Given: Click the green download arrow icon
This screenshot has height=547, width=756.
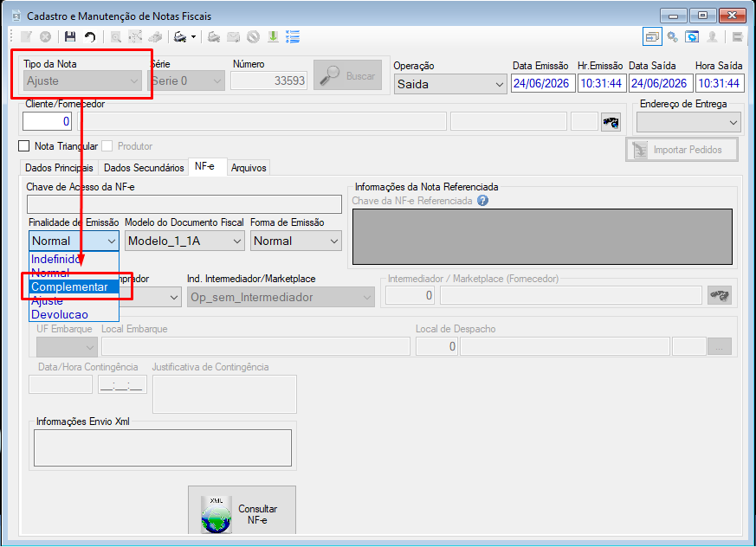Looking at the screenshot, I should (x=273, y=36).
